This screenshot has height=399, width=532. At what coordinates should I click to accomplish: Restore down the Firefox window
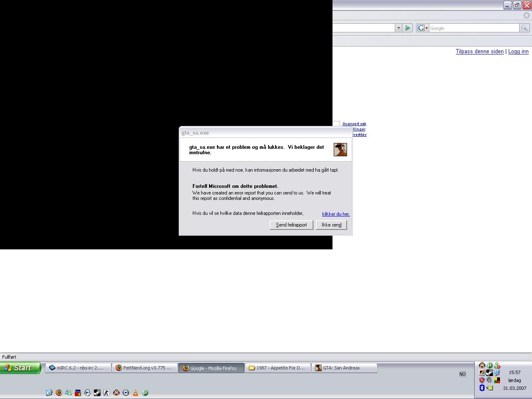click(517, 5)
